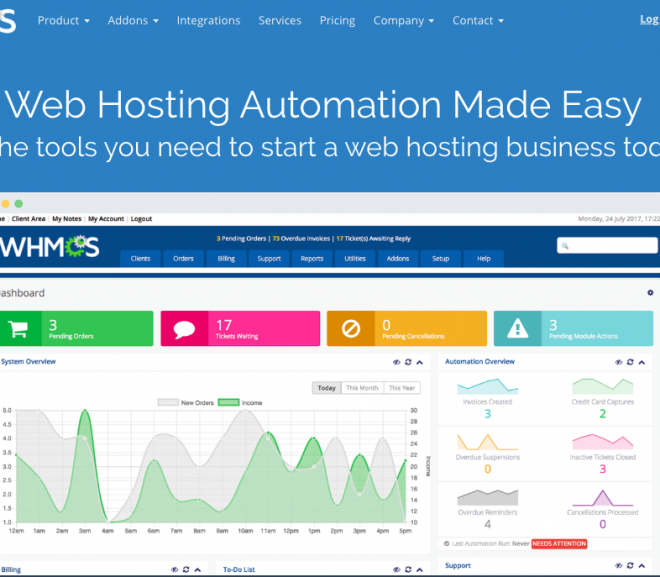Image resolution: width=660 pixels, height=577 pixels.
Task: Click the Cancellations Processed sparkline
Action: [602, 497]
